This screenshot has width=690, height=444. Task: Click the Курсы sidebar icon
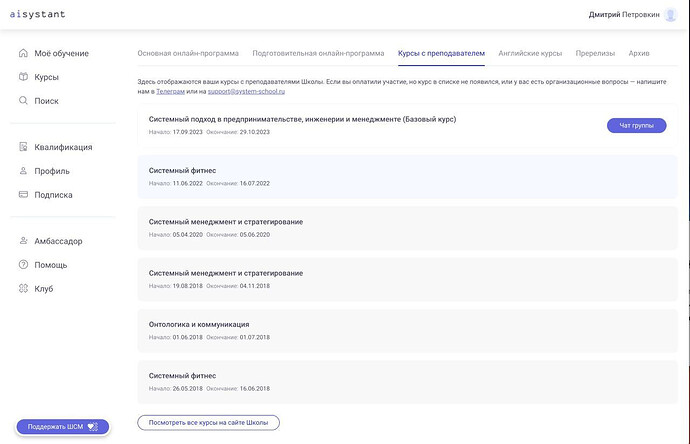23,77
